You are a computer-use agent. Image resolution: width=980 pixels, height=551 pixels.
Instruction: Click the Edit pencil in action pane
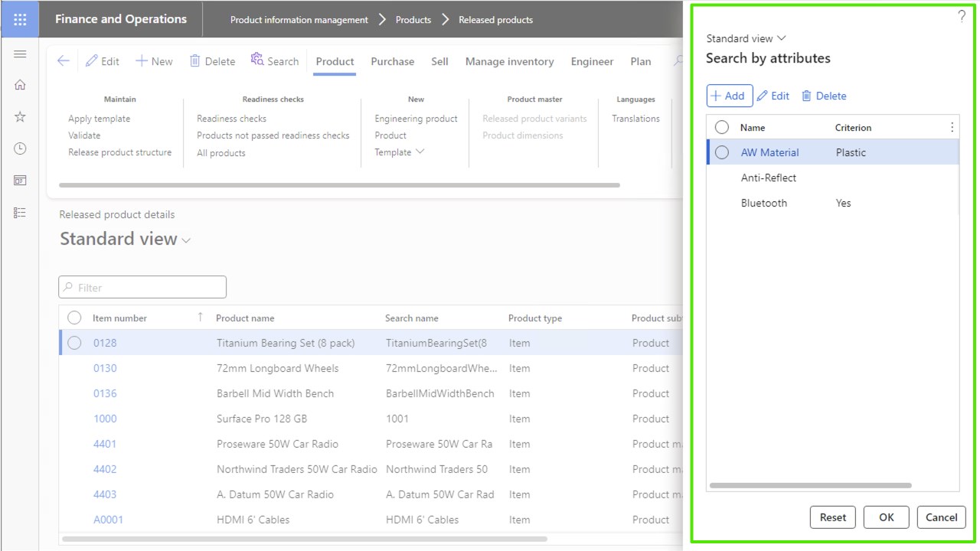[103, 61]
